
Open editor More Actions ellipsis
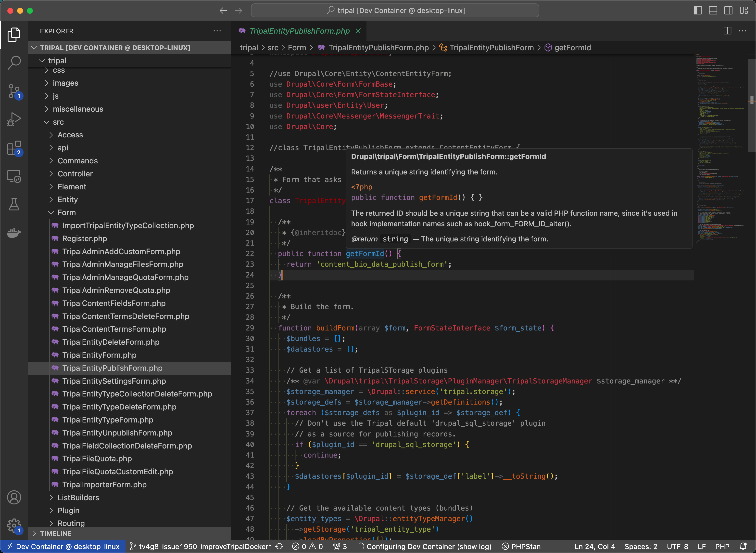point(743,31)
